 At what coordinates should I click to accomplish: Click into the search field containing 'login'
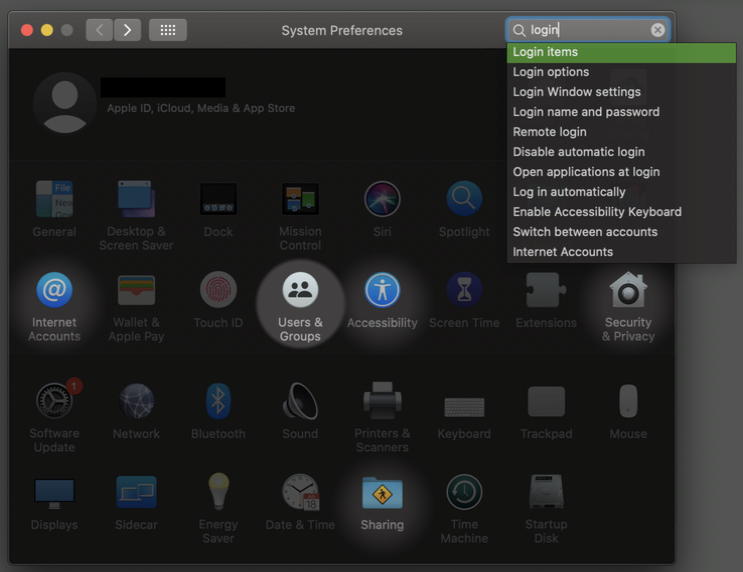(588, 30)
